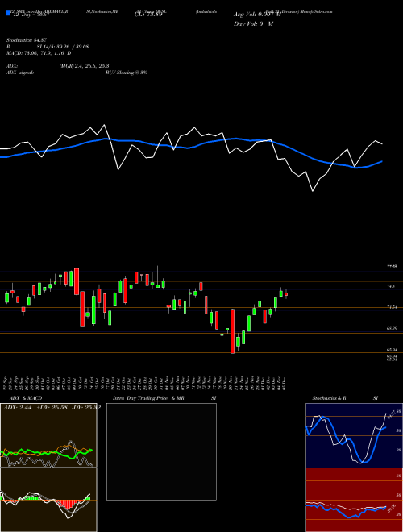Click the 'MACD: 73.06, 71.9, 1.16 D' line
403x532 pixels.
click(x=39, y=53)
